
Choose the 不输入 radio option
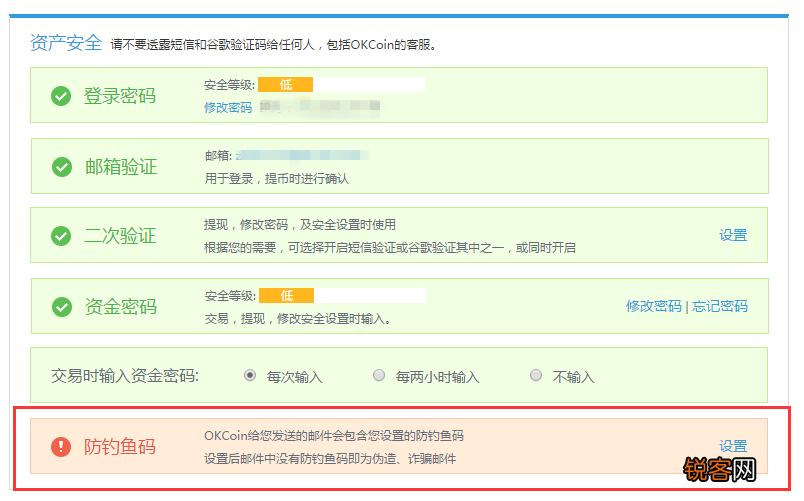536,375
